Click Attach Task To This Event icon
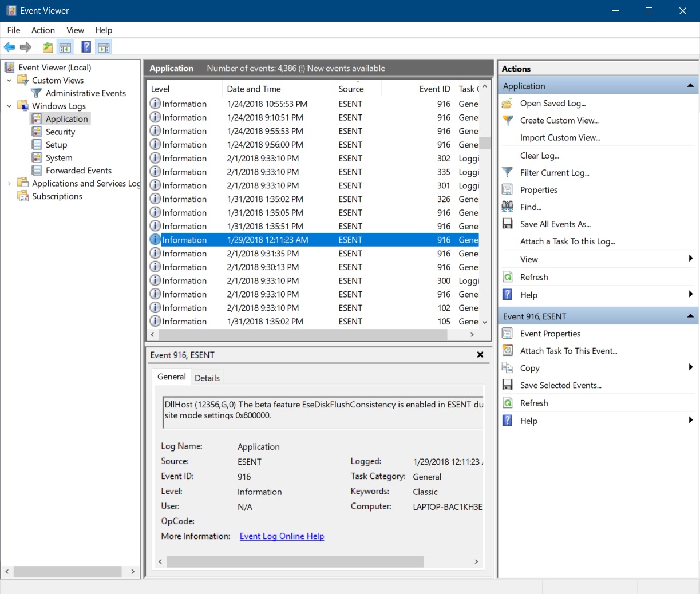 [507, 351]
